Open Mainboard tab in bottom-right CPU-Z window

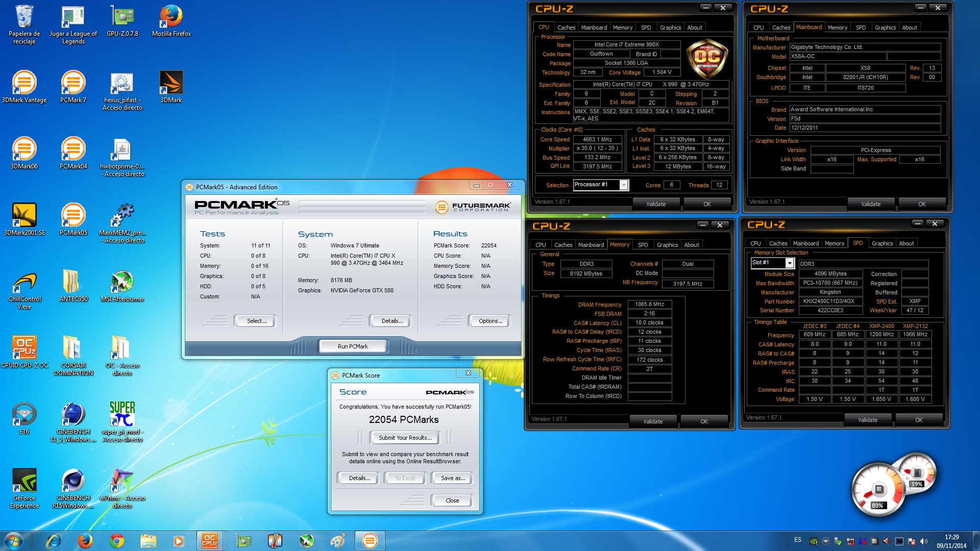806,243
